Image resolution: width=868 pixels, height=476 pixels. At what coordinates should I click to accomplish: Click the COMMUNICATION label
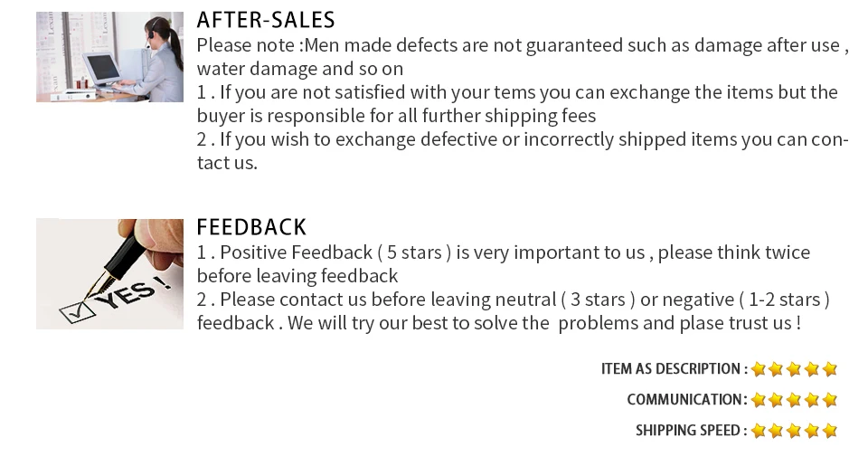(687, 399)
